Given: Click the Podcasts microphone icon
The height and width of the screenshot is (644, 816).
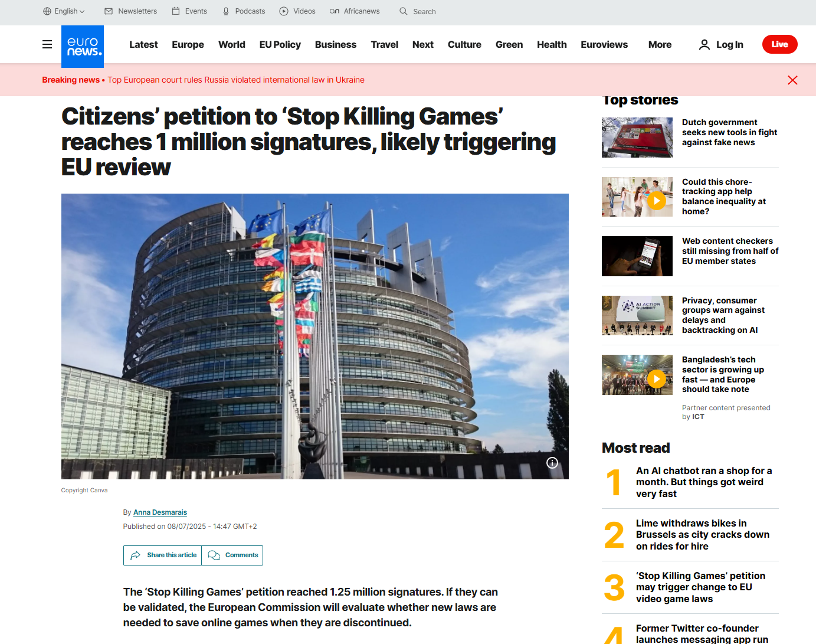Looking at the screenshot, I should [x=226, y=11].
